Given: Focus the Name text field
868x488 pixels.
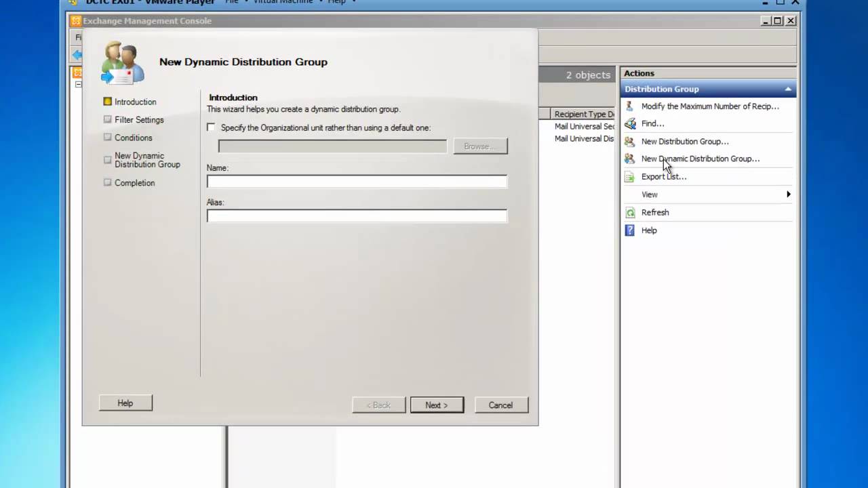Looking at the screenshot, I should click(x=357, y=181).
